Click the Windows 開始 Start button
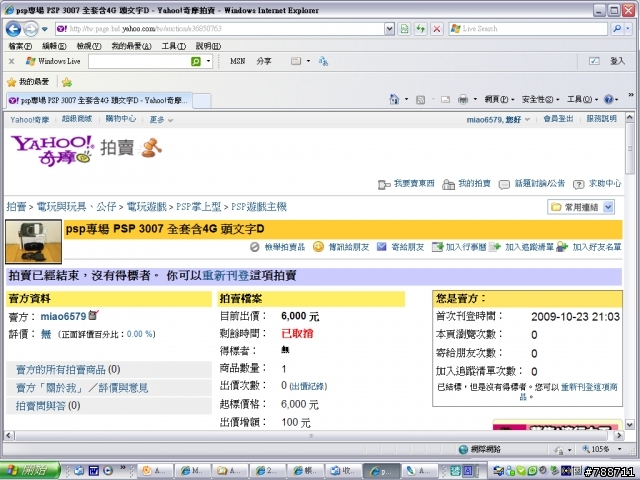This screenshot has height=480, width=640. (x=29, y=471)
